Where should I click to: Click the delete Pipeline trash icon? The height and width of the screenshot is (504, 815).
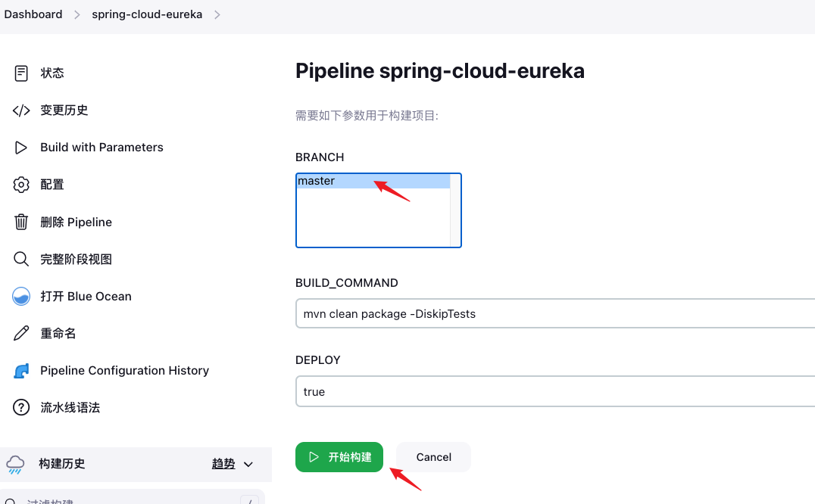(21, 222)
